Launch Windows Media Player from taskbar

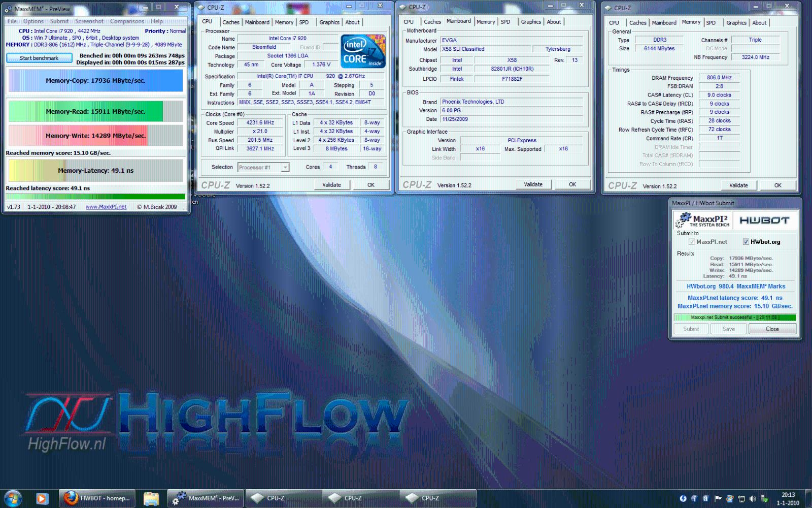(x=42, y=498)
